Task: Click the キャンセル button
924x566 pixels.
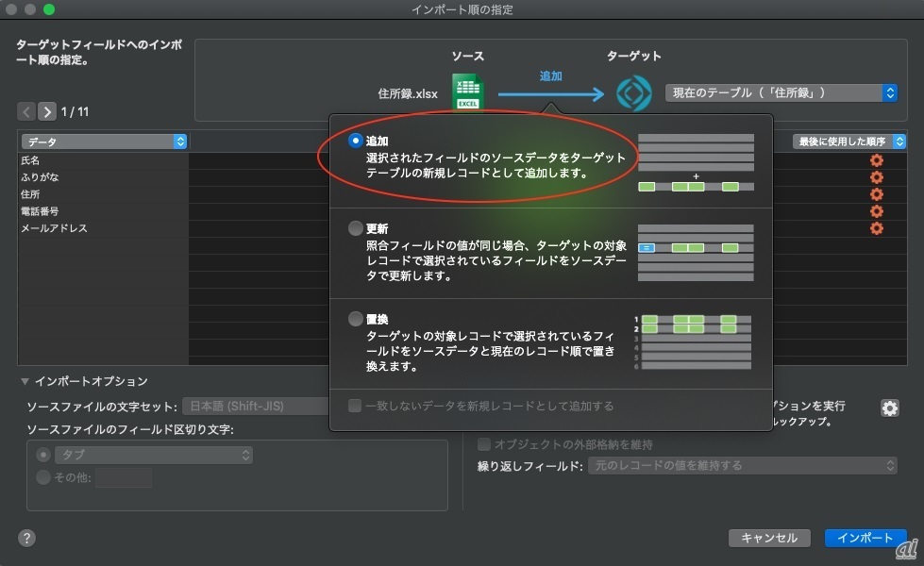Action: [x=769, y=538]
